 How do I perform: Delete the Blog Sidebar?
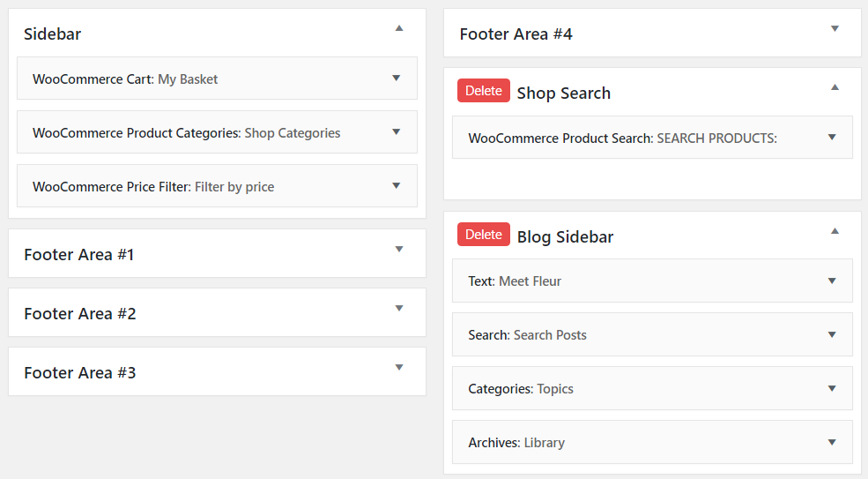coord(483,235)
